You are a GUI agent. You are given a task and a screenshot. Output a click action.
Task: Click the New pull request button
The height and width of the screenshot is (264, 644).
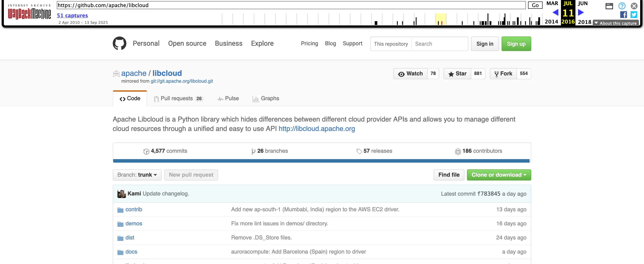191,175
